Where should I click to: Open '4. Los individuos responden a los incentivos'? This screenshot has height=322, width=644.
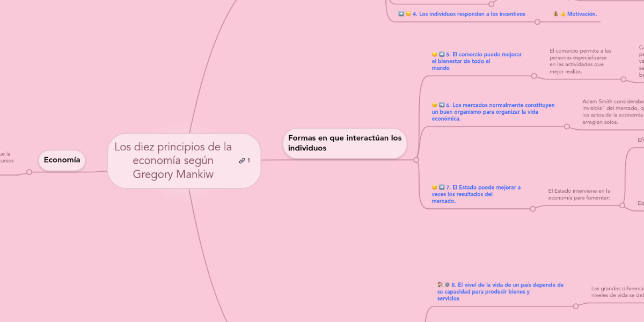469,14
